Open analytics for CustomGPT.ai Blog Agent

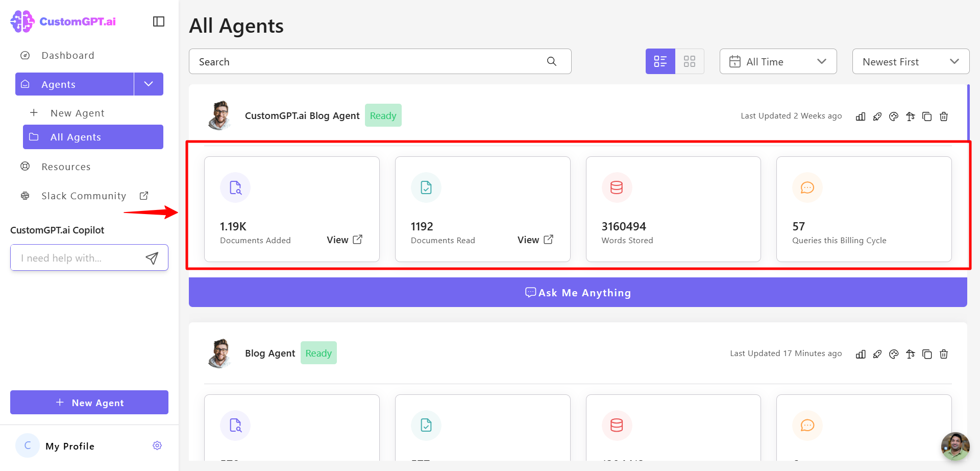click(861, 116)
